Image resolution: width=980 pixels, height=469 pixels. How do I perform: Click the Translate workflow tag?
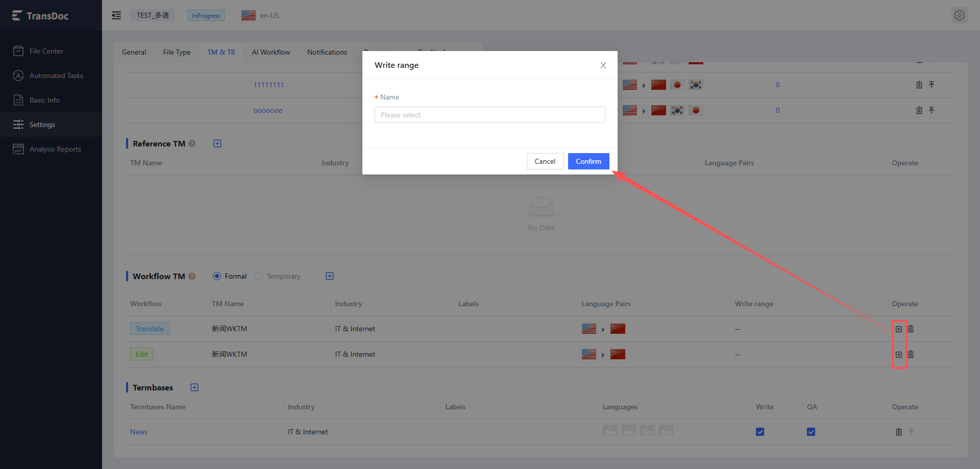pos(150,329)
